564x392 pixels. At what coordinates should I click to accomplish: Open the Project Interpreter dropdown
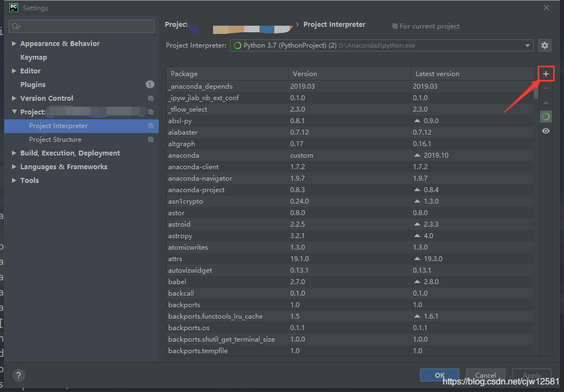(382, 45)
